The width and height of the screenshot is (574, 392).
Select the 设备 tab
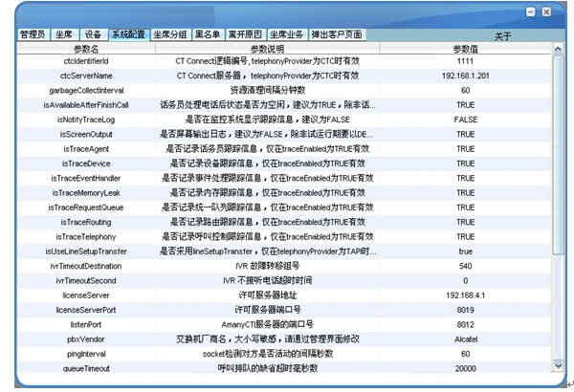pyautogui.click(x=93, y=34)
